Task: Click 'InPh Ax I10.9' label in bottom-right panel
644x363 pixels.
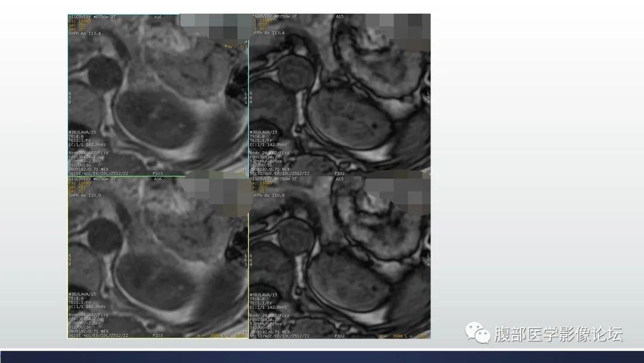Action: click(x=268, y=196)
